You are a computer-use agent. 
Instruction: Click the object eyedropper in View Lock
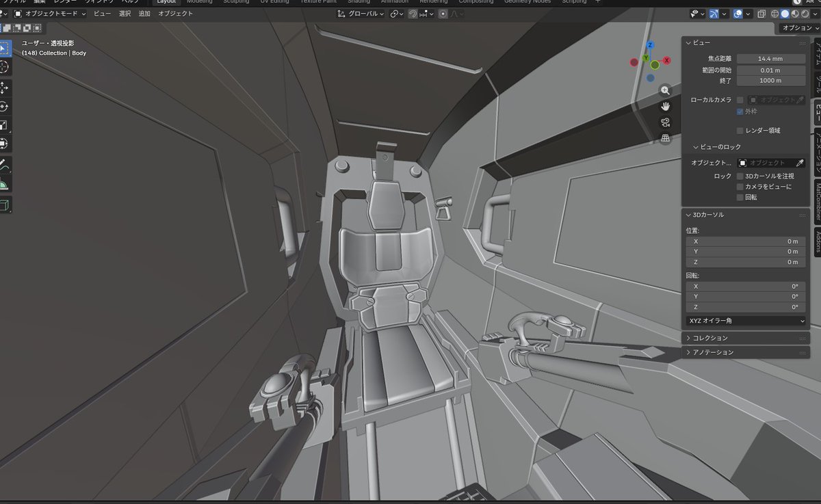tap(800, 163)
